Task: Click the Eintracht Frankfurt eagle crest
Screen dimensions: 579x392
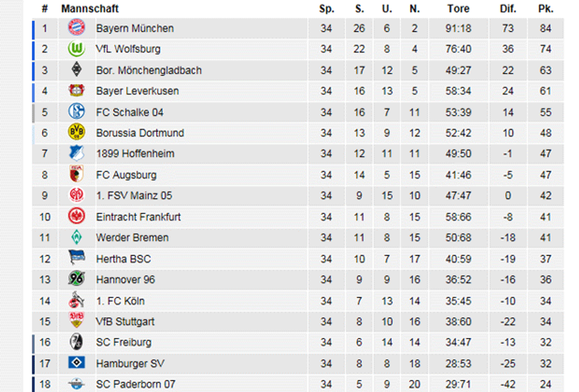Action: tap(76, 216)
